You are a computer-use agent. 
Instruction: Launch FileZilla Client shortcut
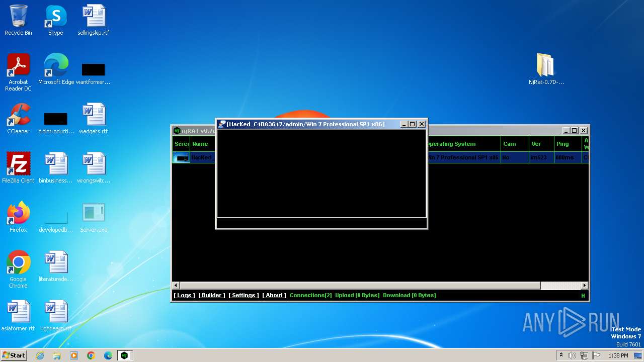tap(18, 168)
